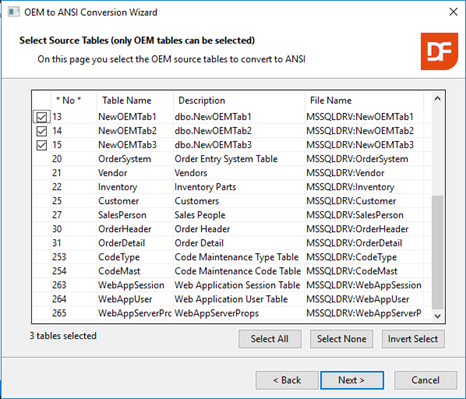
Task: Click the '3 tables selected' status text
Action: 63,336
